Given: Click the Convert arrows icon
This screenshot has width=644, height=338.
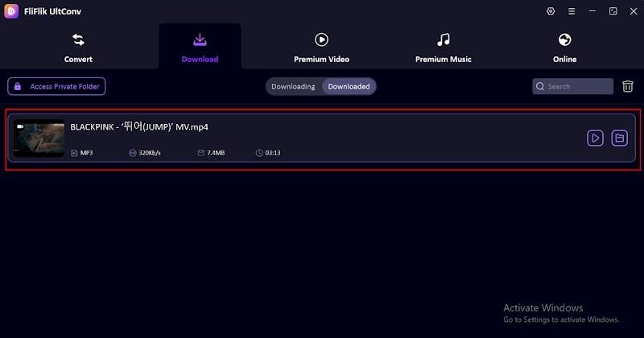Looking at the screenshot, I should click(78, 40).
